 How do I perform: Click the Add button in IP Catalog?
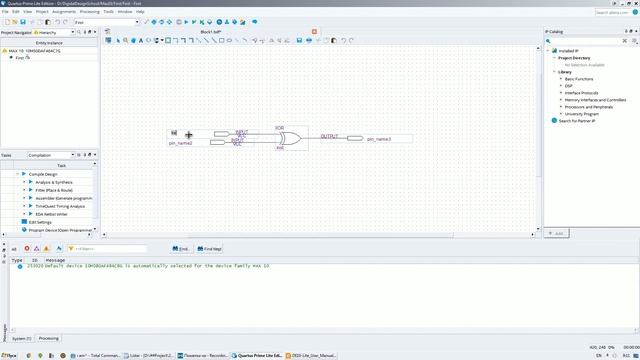click(556, 233)
